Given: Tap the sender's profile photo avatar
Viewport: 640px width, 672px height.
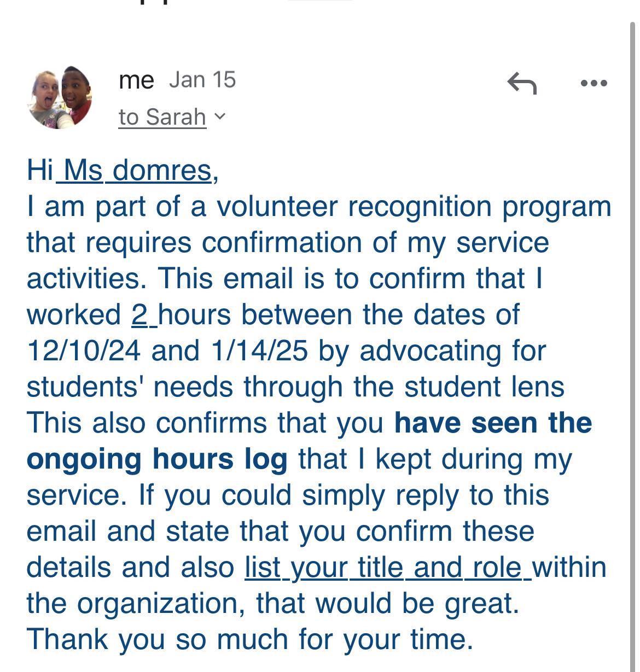Looking at the screenshot, I should (59, 98).
